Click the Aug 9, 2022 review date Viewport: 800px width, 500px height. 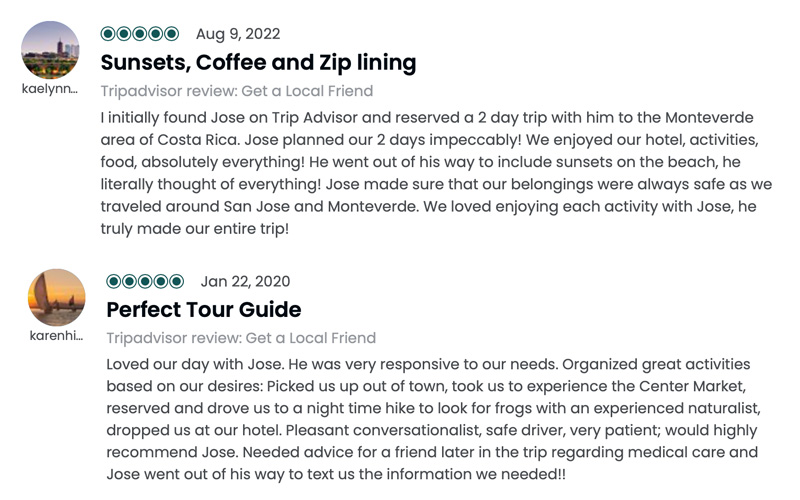[x=238, y=34]
